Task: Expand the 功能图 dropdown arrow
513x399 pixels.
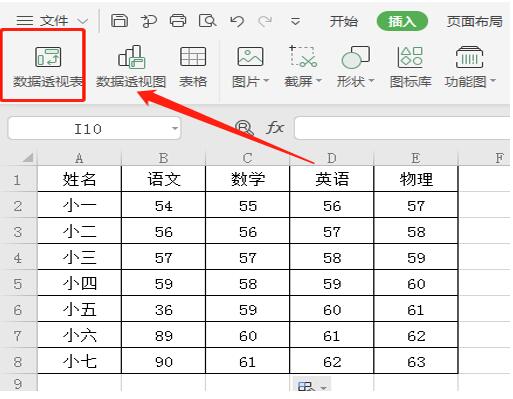Action: (x=492, y=81)
